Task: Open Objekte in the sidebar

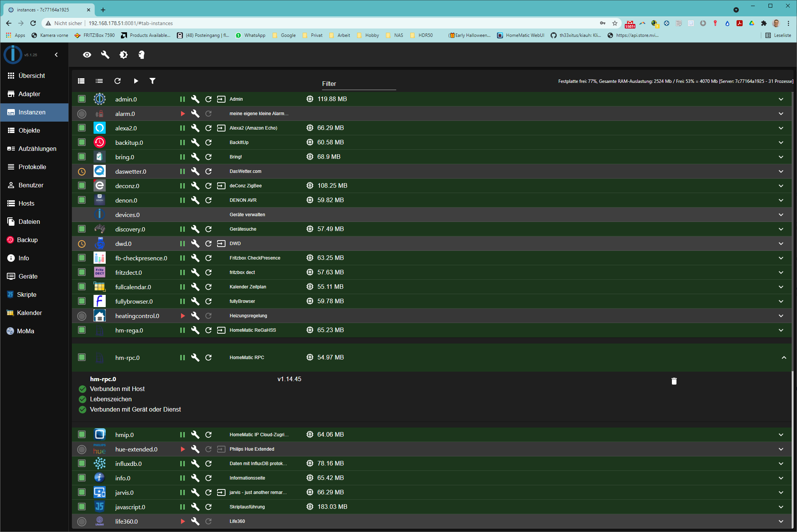Action: 29,130
